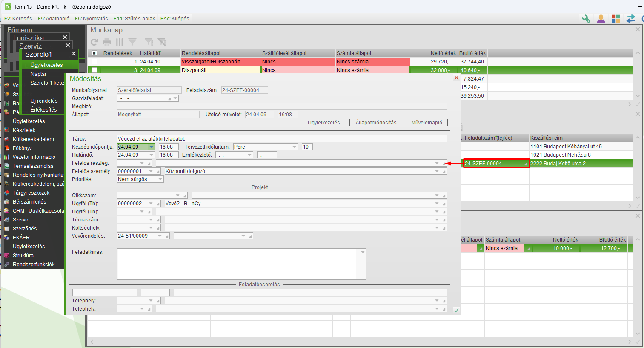Confirm with the green checkmark in Módosítás
This screenshot has height=348, width=644.
click(x=456, y=310)
